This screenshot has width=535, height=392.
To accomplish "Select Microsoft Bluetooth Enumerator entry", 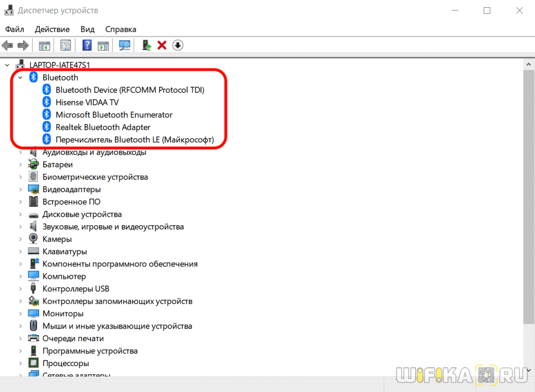I will [114, 115].
